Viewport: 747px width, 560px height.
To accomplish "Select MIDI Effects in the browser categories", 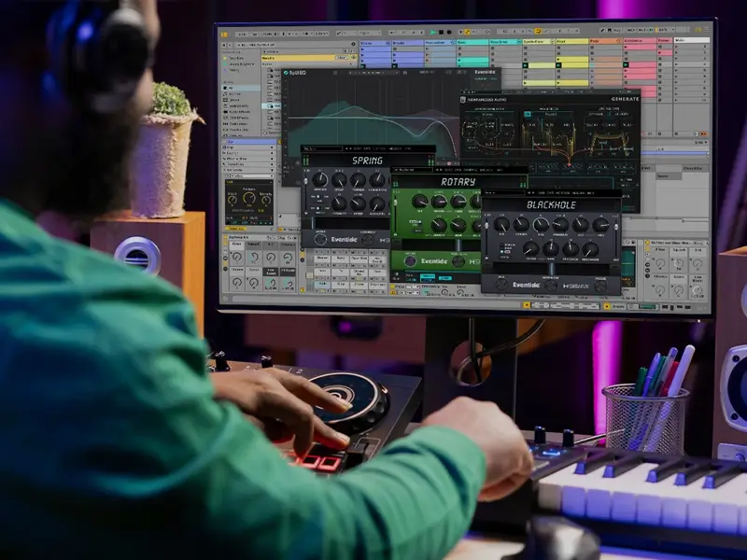I will (239, 118).
